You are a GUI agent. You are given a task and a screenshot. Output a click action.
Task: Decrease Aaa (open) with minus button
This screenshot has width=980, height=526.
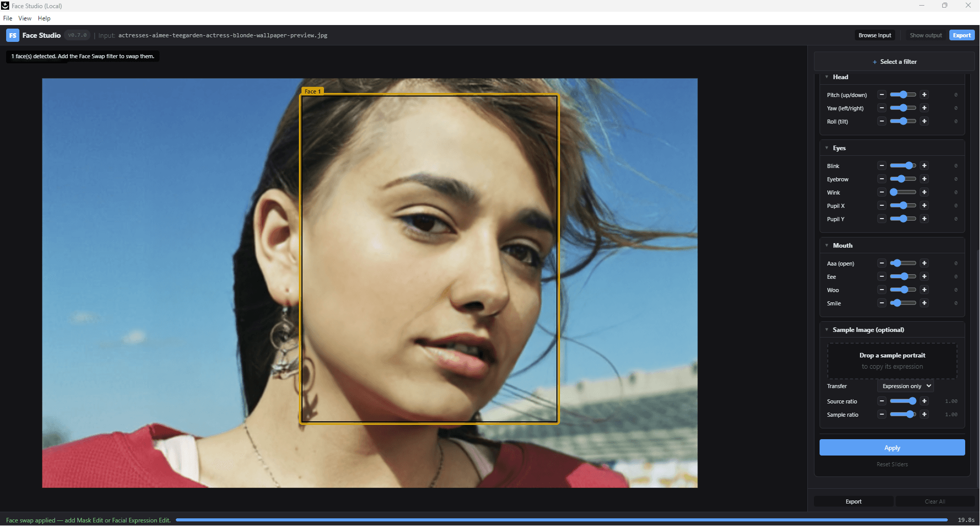(882, 264)
